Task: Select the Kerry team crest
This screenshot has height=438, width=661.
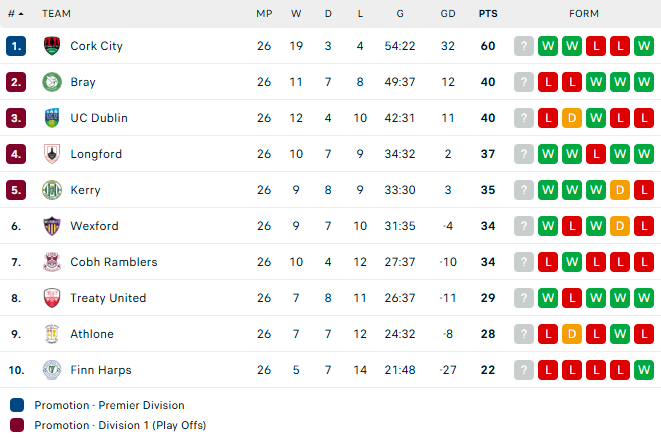Action: (52, 190)
